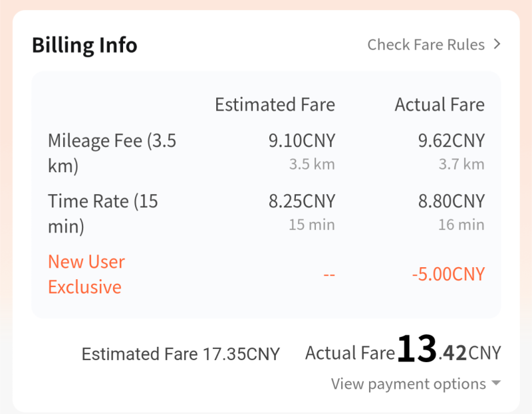Click actual mileage fee 9.62CNY
The width and height of the screenshot is (532, 414).
pos(452,141)
